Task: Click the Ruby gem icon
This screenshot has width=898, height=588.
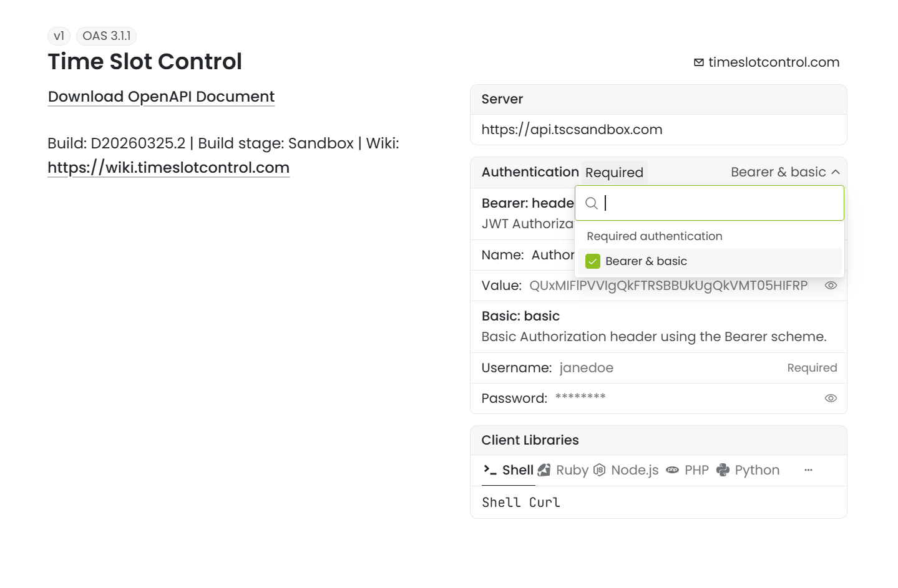Action: [544, 470]
